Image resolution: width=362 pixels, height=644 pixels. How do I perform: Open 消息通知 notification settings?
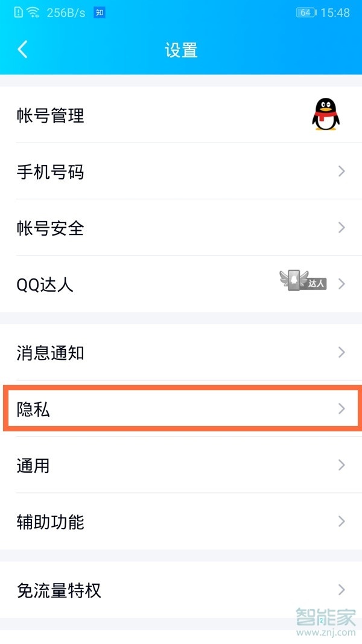(x=181, y=352)
